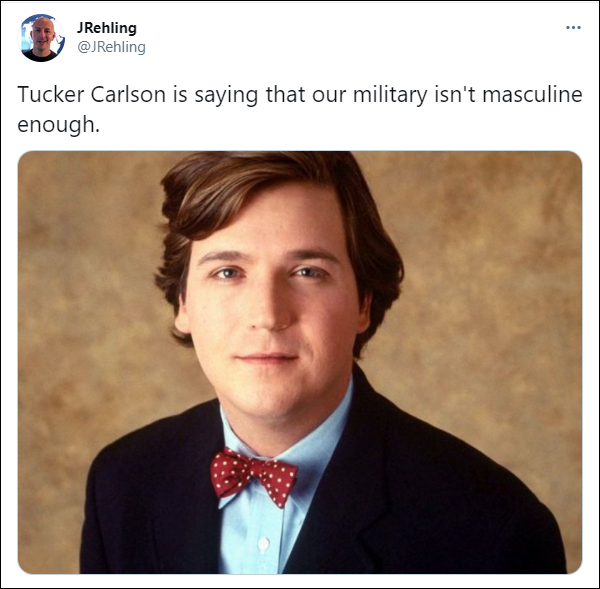Viewport: 600px width, 589px height.
Task: Open the tweet's three-dot more options menu
Action: click(x=573, y=27)
